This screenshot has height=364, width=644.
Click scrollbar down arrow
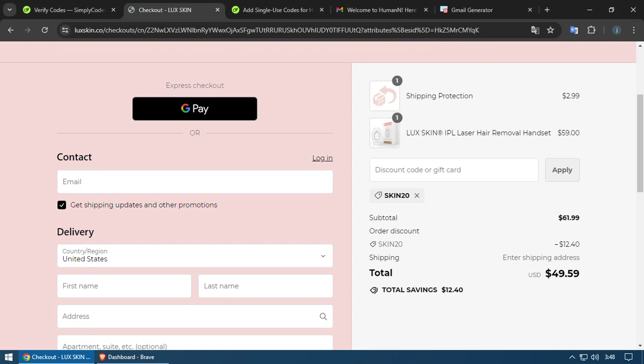tap(640, 346)
